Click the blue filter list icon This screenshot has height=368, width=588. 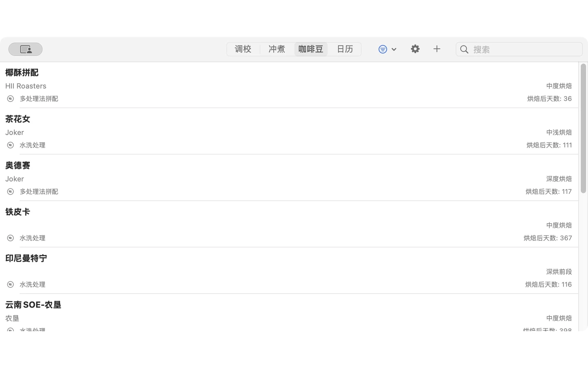(x=383, y=49)
